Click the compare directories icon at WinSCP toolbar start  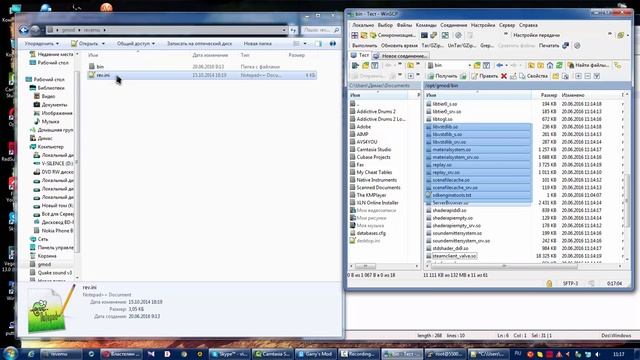tap(355, 36)
